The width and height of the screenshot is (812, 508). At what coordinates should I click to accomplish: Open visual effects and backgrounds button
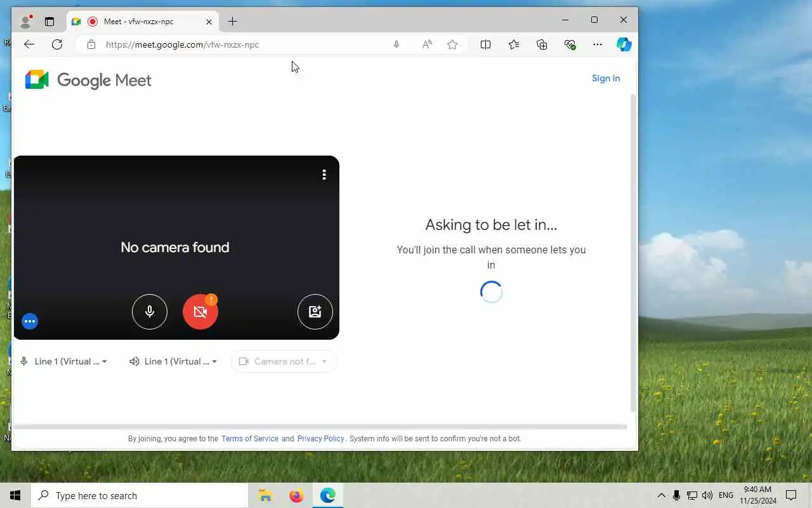point(315,312)
